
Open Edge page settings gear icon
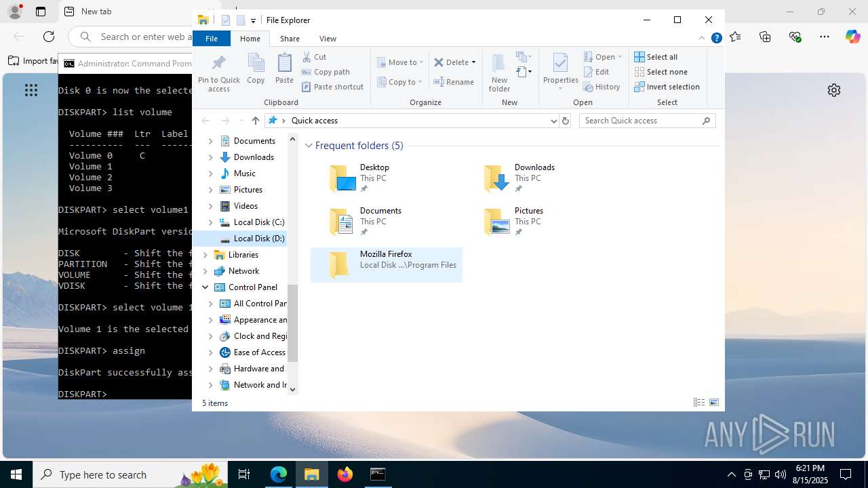point(834,90)
